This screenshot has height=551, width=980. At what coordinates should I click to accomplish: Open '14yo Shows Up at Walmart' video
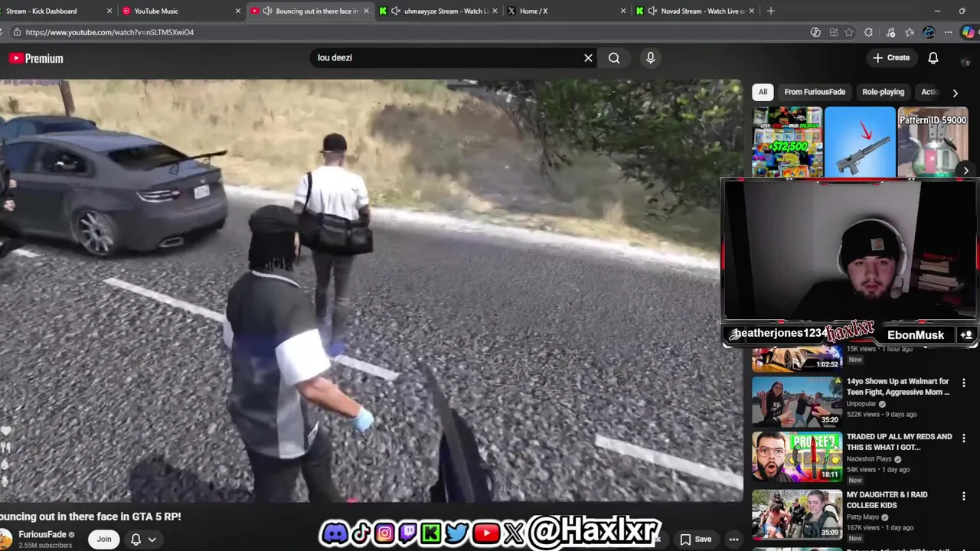[x=898, y=386]
